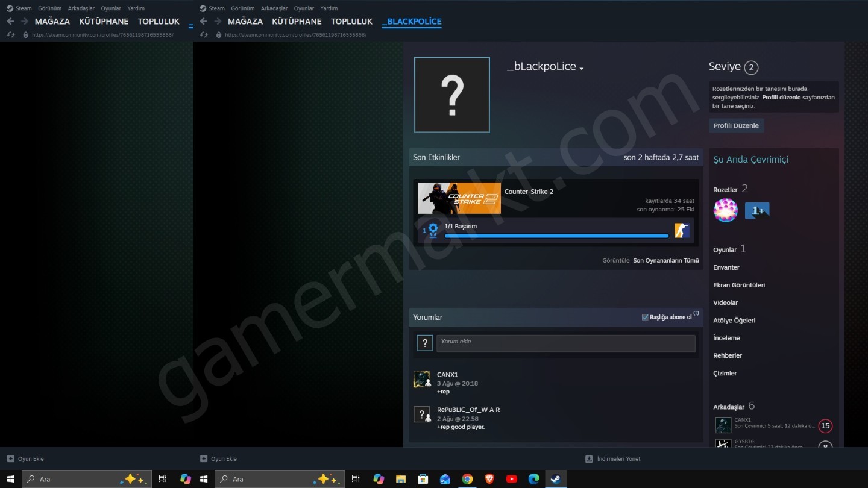Go to the Videolar profile link

pos(726,302)
